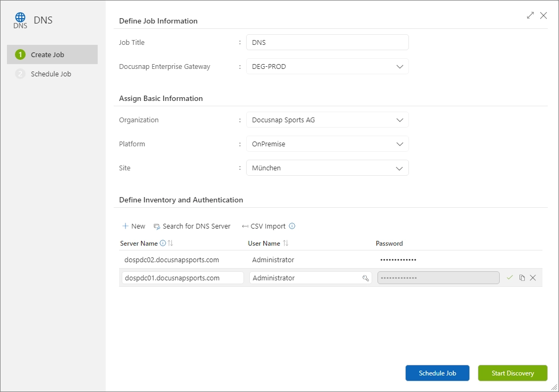Close the DNS job dialog
This screenshot has width=559, height=392.
pyautogui.click(x=544, y=15)
